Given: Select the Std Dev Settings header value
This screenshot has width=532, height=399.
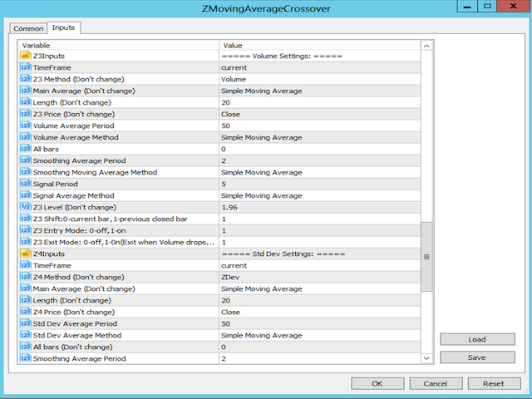Looking at the screenshot, I should point(320,254).
